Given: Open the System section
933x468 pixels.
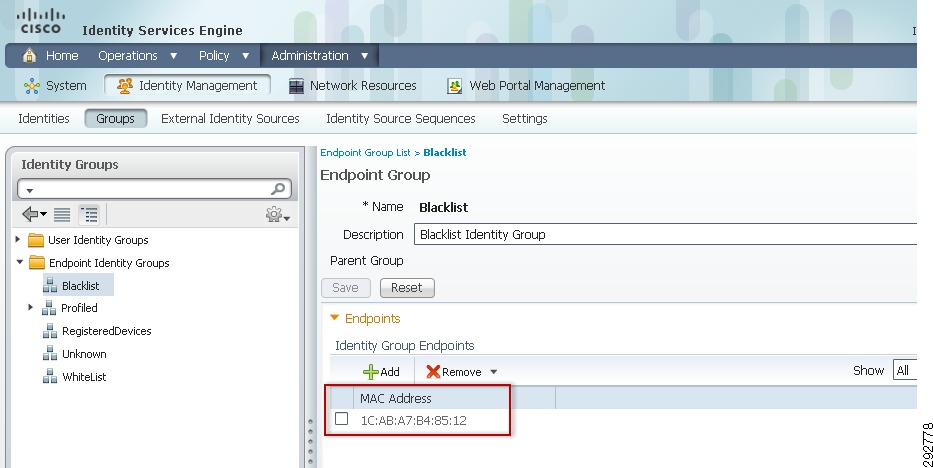Looking at the screenshot, I should click(x=66, y=86).
